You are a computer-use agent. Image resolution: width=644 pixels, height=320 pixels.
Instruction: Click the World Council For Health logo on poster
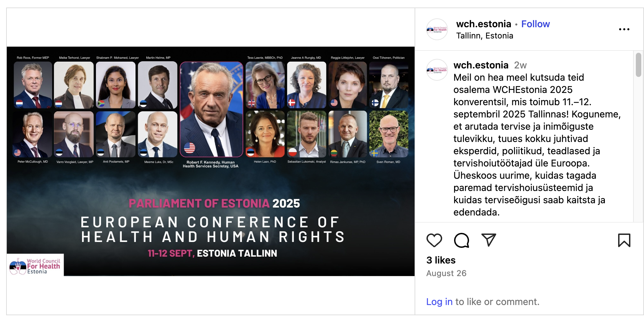(x=35, y=265)
